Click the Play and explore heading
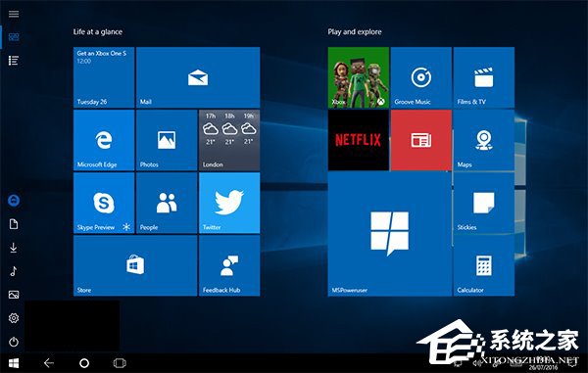The image size is (588, 373). pyautogui.click(x=355, y=32)
